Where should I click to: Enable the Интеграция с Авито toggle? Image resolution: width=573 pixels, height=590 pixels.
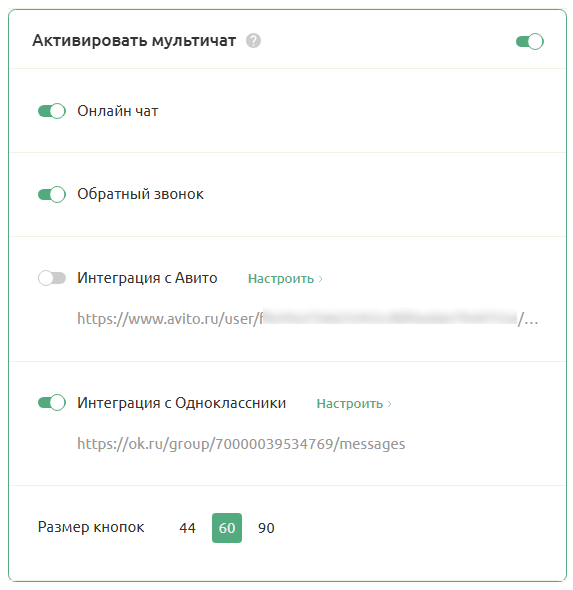click(52, 278)
